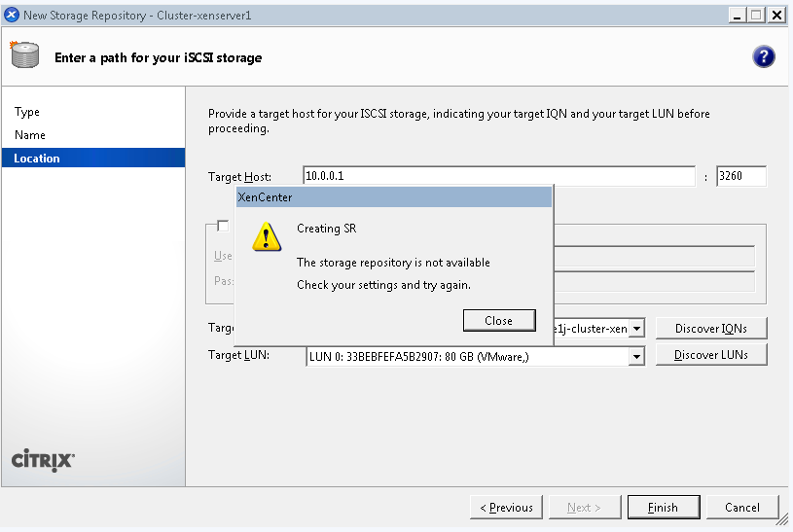Image resolution: width=793 pixels, height=532 pixels.
Task: Click the Target Host input field
Action: (x=498, y=176)
